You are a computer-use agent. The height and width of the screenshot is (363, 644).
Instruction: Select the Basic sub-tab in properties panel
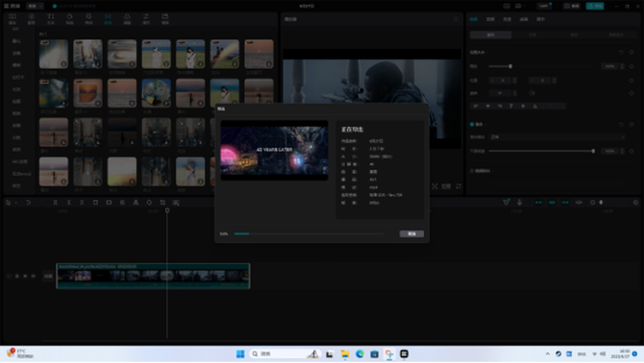pyautogui.click(x=490, y=35)
